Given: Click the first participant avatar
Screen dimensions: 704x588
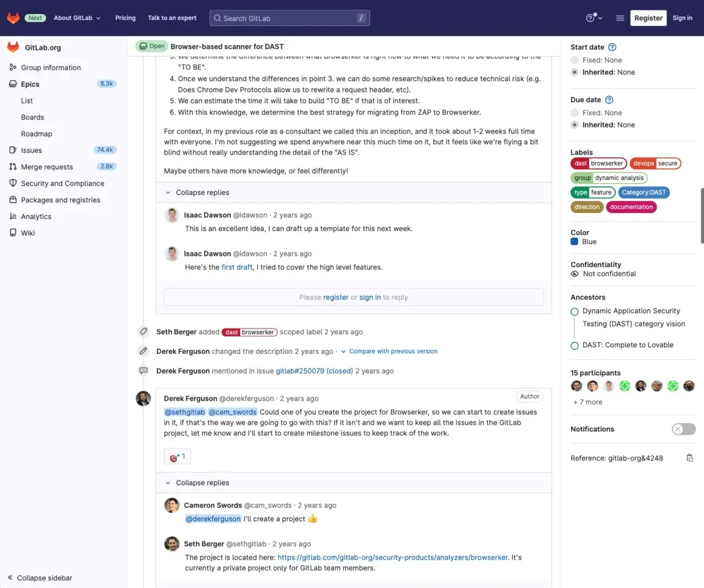Looking at the screenshot, I should (576, 386).
